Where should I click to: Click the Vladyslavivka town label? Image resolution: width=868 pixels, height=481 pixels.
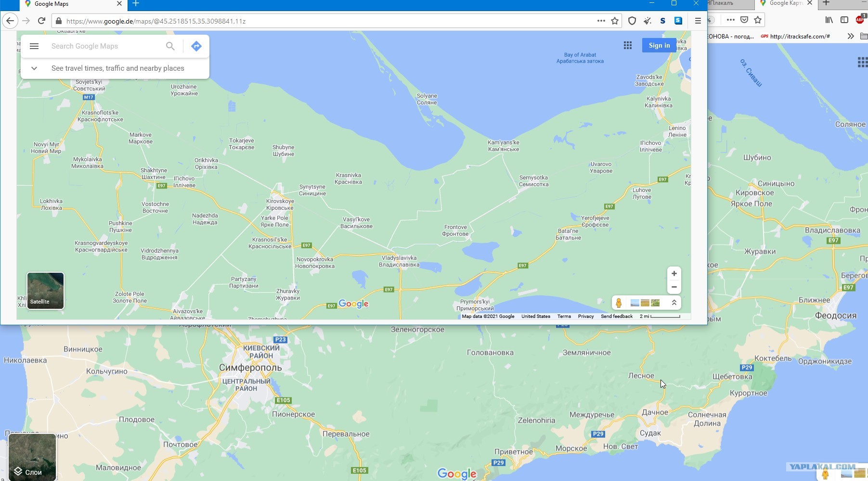(399, 261)
